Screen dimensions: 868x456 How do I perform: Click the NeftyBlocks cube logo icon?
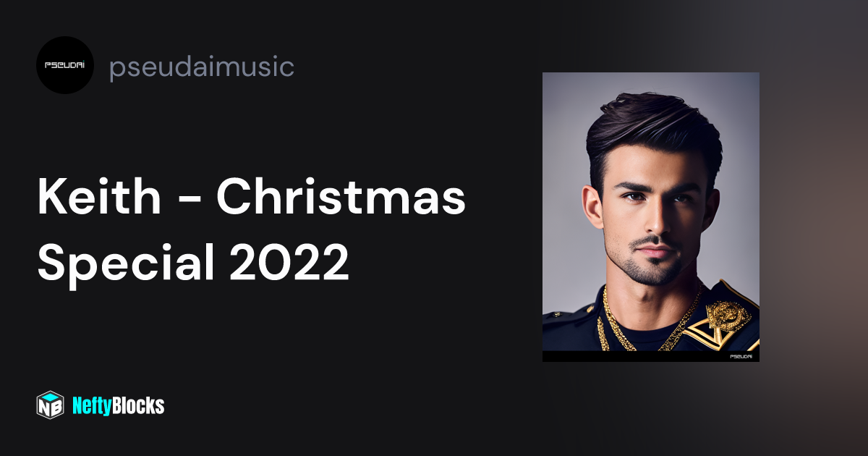coord(50,405)
